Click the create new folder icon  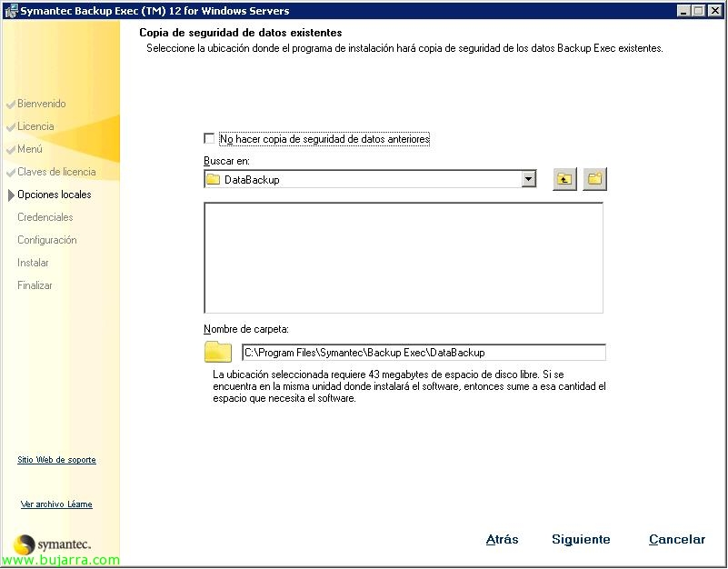(594, 179)
